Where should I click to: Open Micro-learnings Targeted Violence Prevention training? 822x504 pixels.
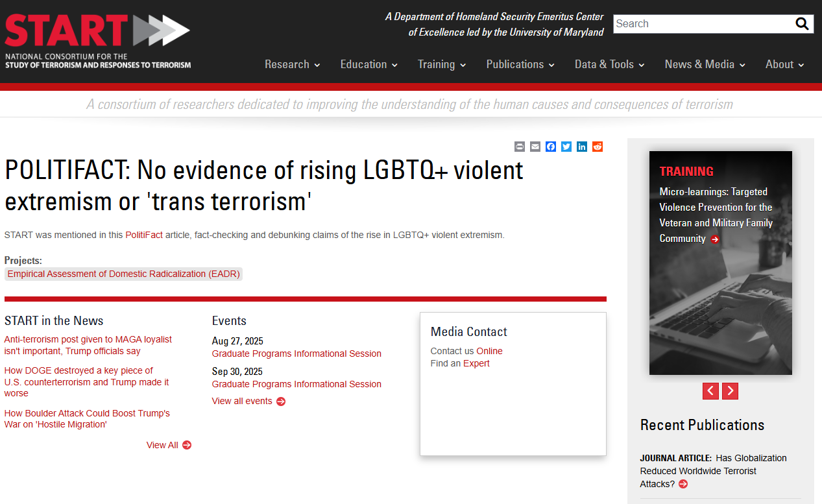coord(716,215)
